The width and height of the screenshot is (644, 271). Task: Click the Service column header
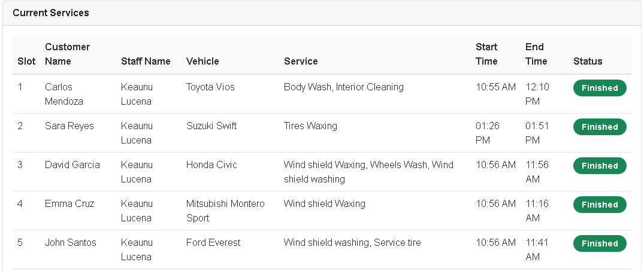301,61
